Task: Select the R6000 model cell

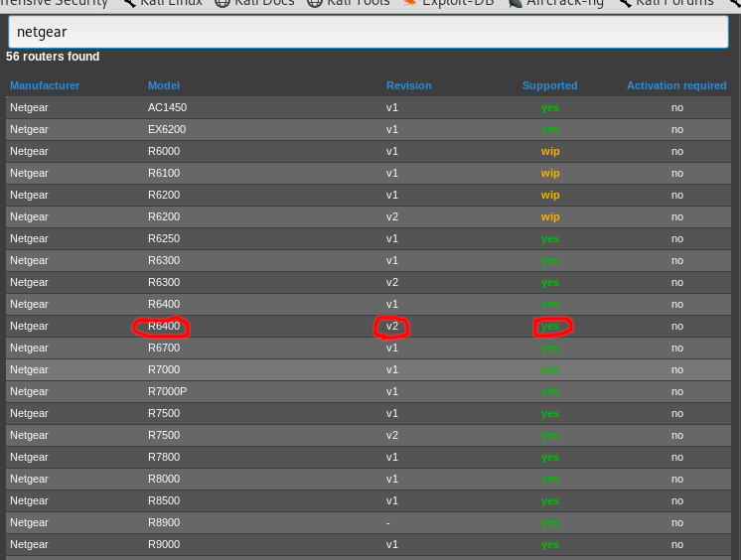Action: (164, 151)
